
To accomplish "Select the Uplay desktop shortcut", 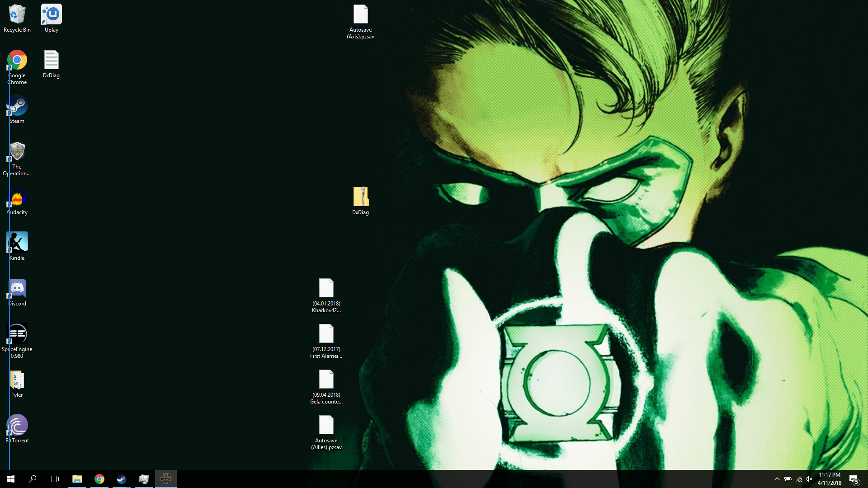I will tap(52, 19).
